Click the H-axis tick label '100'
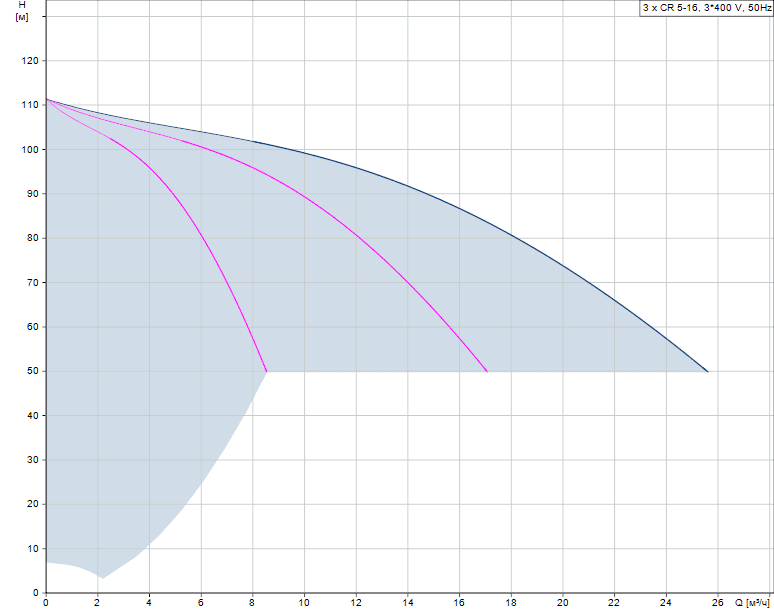774x611 pixels. [30, 149]
